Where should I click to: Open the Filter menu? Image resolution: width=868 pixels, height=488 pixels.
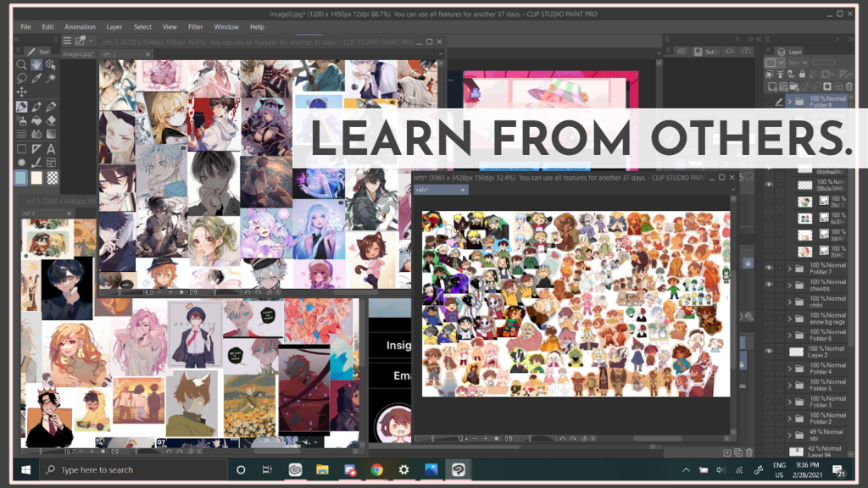(x=195, y=27)
